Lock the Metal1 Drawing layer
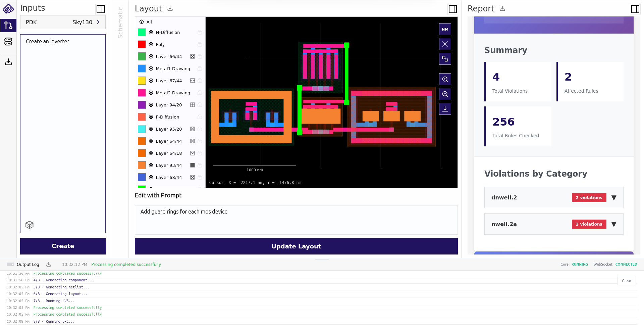 [x=200, y=68]
